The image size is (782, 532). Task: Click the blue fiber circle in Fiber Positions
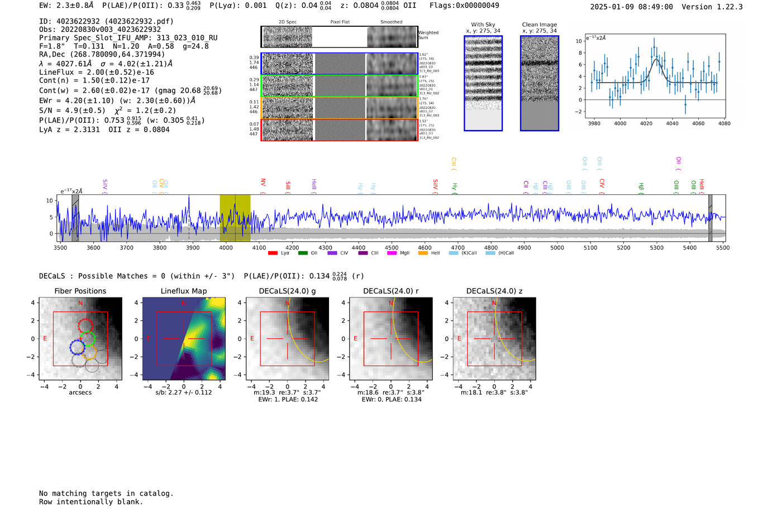pos(77,347)
